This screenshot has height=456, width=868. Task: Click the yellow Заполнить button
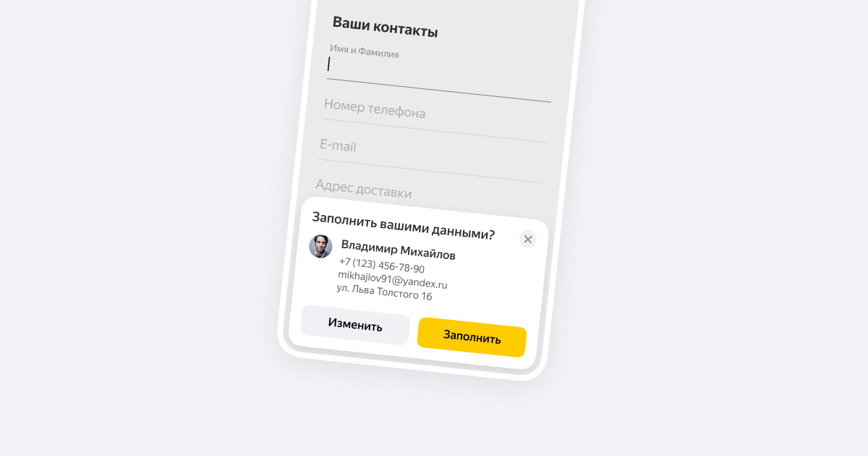[x=472, y=337]
